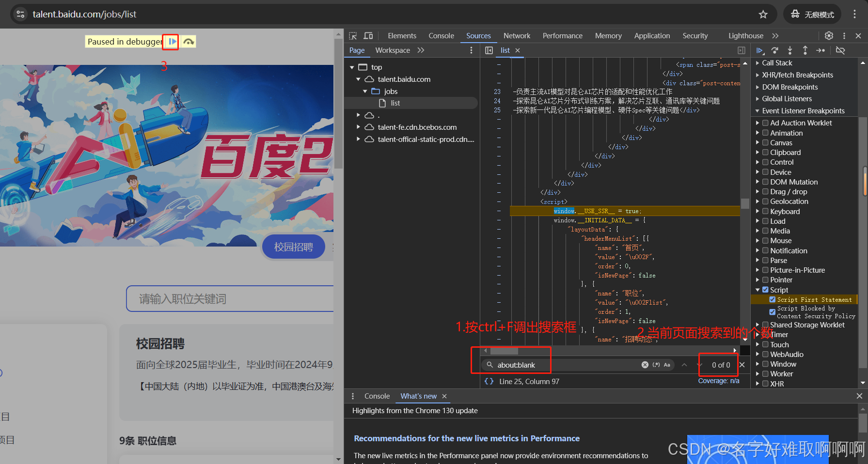Click the about:blank search input
The width and height of the screenshot is (868, 464).
pos(566,365)
